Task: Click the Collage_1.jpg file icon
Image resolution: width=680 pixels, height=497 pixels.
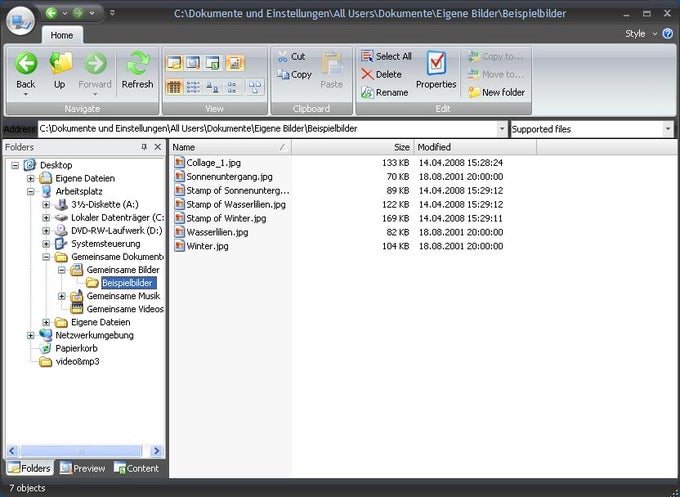Action: (179, 163)
